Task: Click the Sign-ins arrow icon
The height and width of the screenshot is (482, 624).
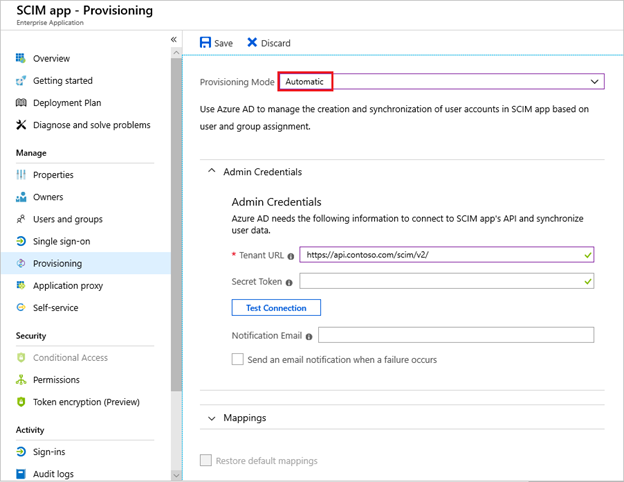Action: (21, 452)
